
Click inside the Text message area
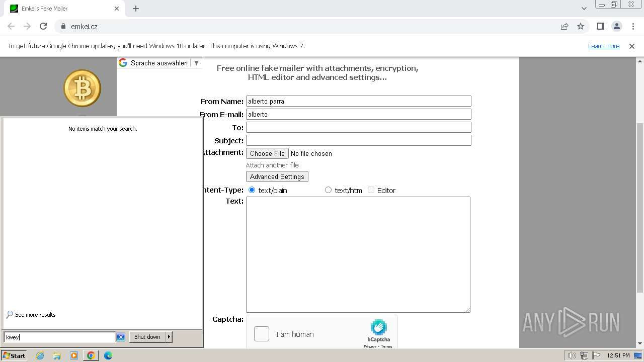358,254
